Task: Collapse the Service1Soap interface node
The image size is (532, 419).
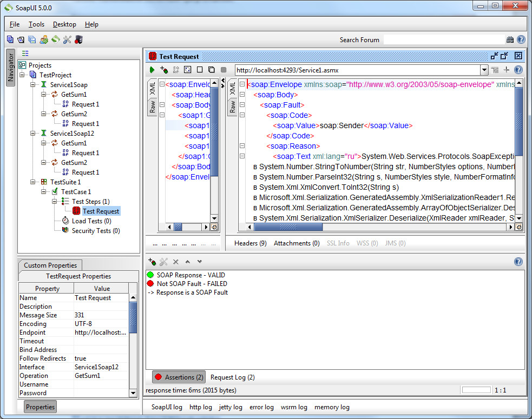Action: [33, 84]
